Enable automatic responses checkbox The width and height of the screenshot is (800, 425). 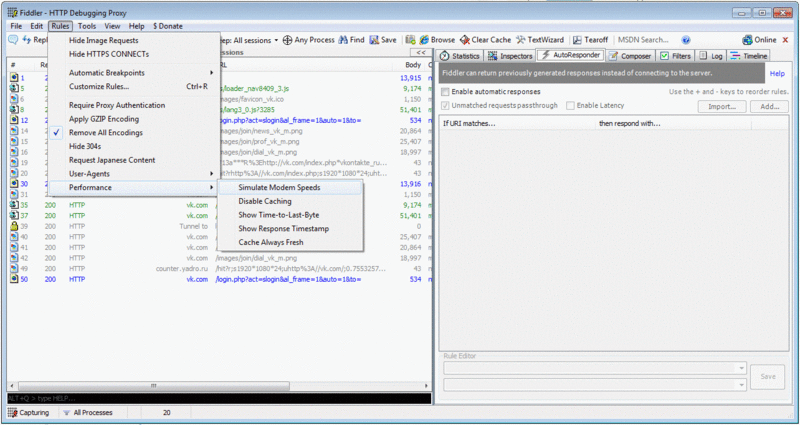coord(445,92)
